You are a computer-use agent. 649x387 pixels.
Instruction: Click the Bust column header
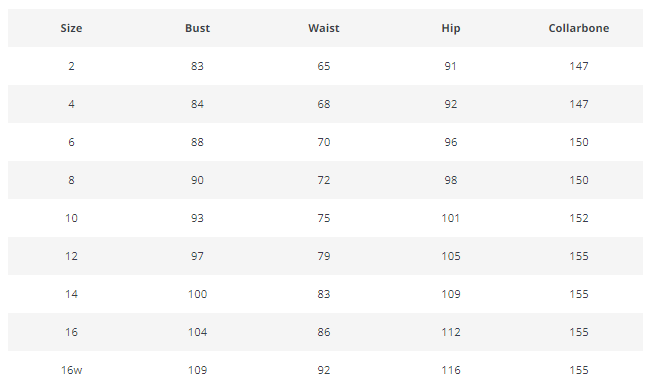[197, 28]
